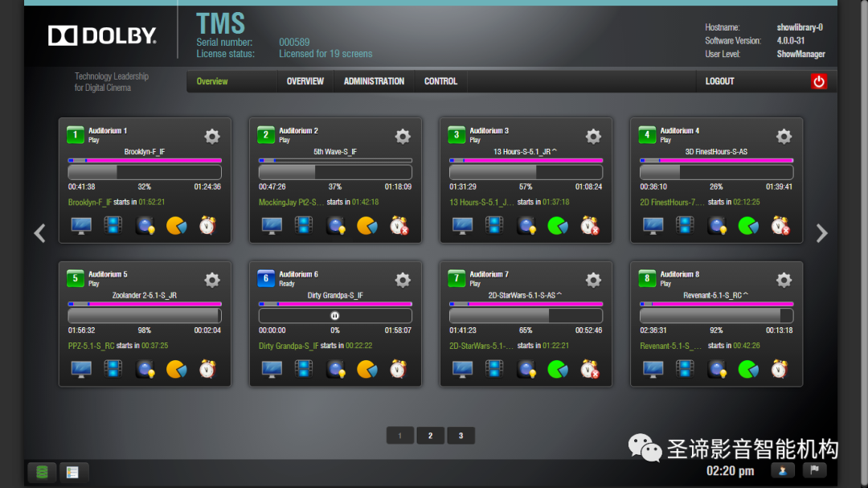Click Auditorium 6 blue number badge

coord(266,279)
